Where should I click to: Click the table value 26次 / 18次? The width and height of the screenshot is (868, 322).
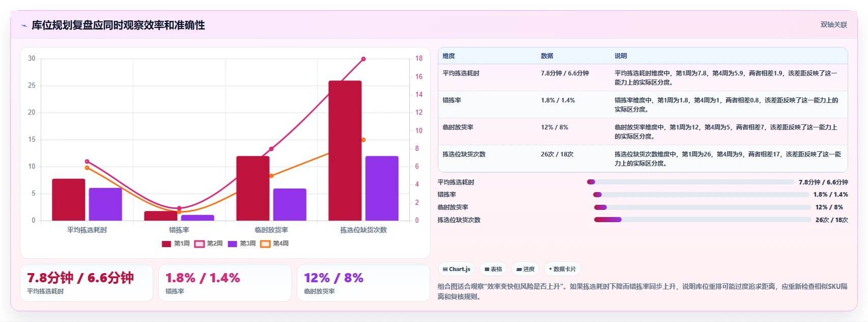557,154
